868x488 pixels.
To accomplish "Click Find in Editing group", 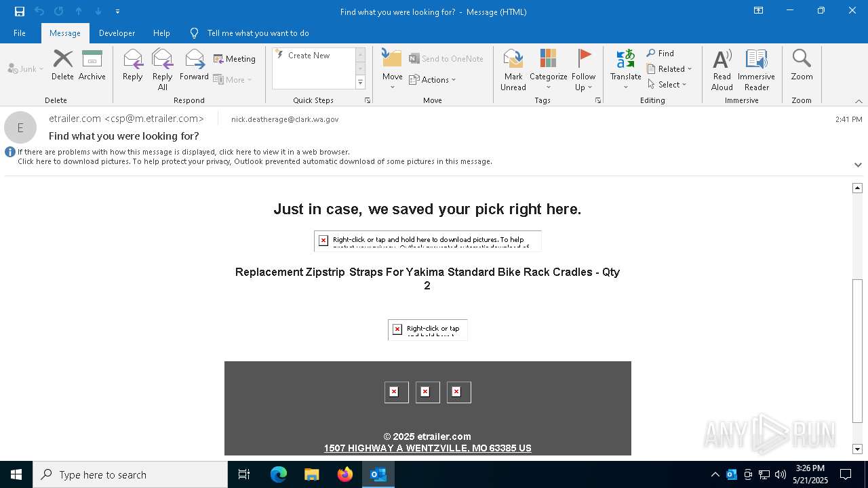I will 660,54.
